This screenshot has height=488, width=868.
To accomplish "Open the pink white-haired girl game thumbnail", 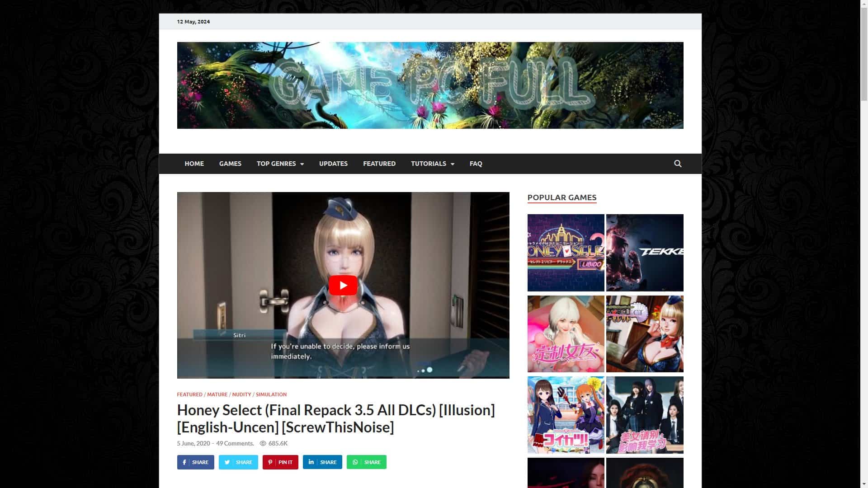I will (x=566, y=334).
